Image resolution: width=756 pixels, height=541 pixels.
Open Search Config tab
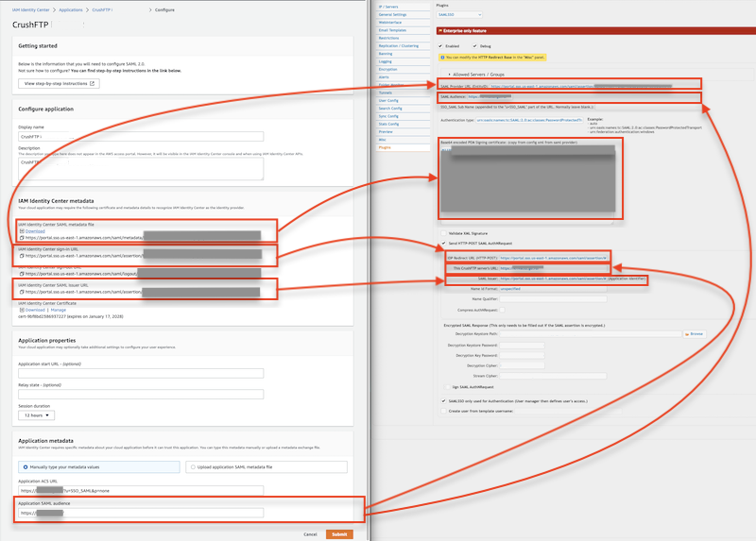(x=404, y=109)
